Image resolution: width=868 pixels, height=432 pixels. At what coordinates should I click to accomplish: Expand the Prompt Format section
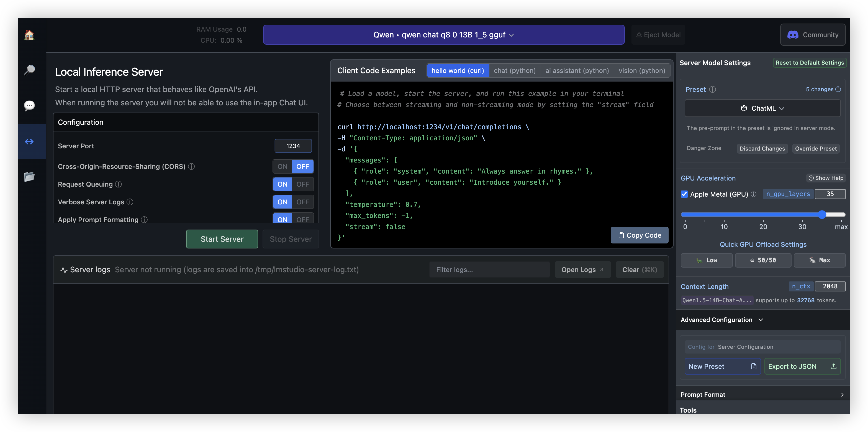click(762, 394)
